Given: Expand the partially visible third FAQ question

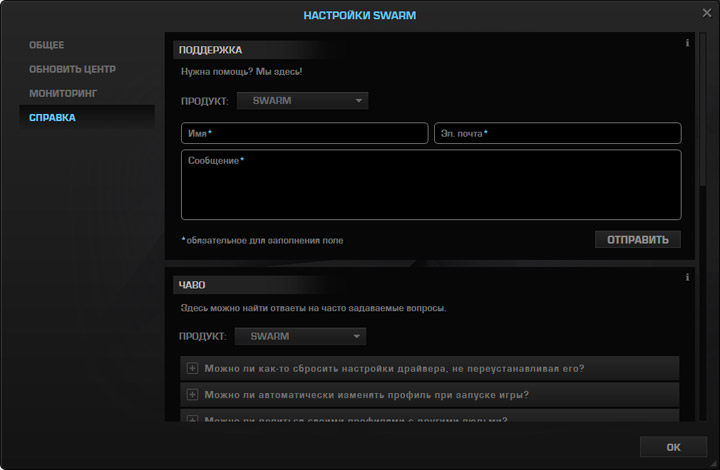Looking at the screenshot, I should coord(192,419).
